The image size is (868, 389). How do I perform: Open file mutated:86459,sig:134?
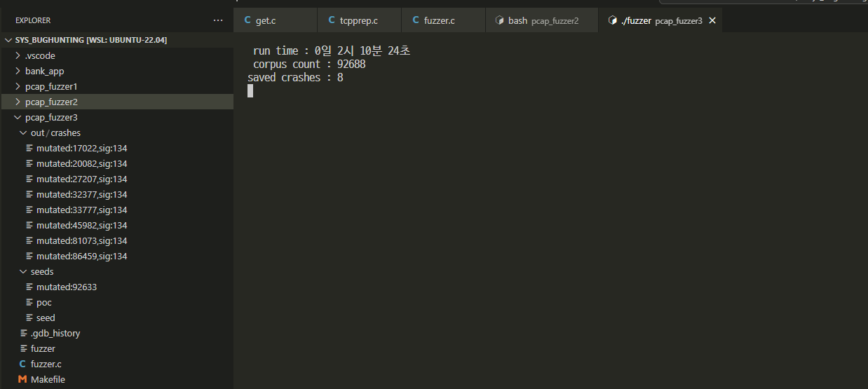(x=117, y=256)
